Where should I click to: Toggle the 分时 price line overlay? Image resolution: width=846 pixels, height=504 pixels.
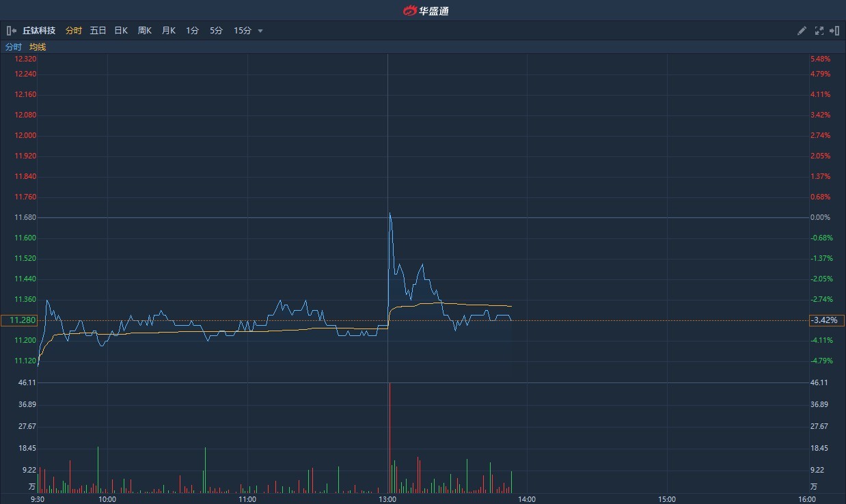click(x=12, y=46)
